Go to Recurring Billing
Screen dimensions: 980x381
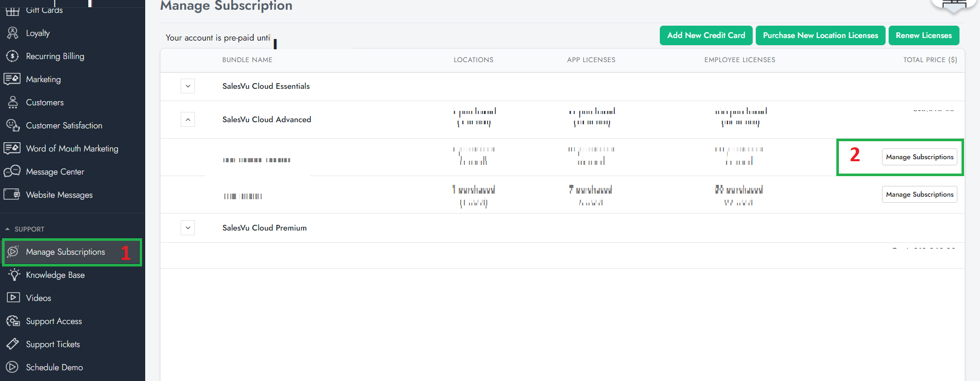(x=55, y=56)
